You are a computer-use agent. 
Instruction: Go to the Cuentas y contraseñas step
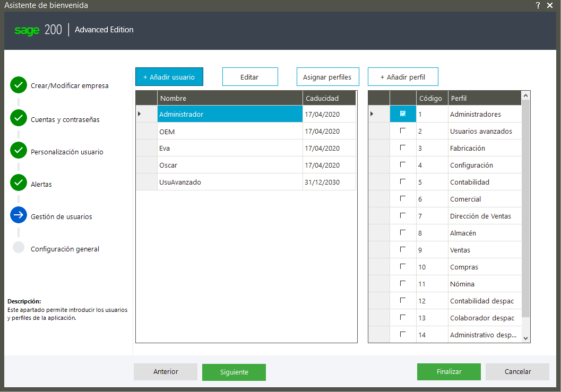click(65, 120)
